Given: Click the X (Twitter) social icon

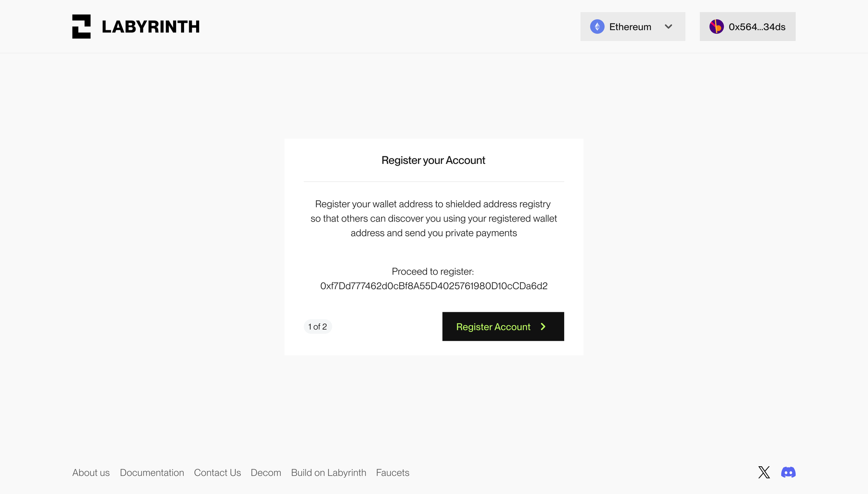Looking at the screenshot, I should click(764, 472).
